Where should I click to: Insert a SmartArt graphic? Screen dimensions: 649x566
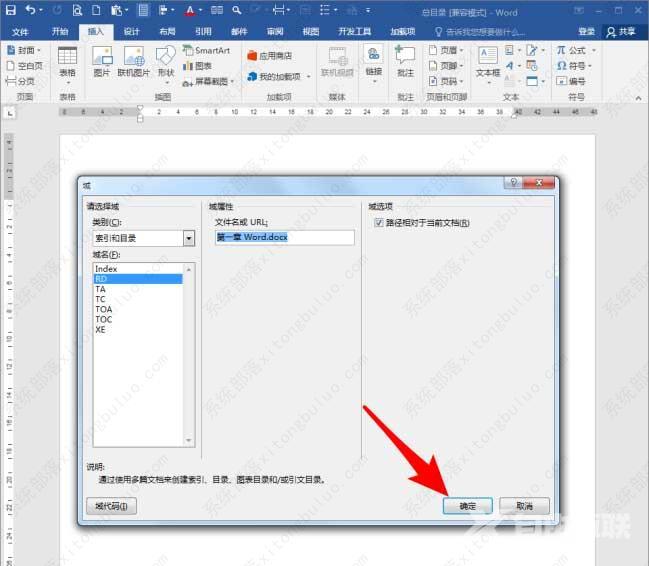coord(206,51)
